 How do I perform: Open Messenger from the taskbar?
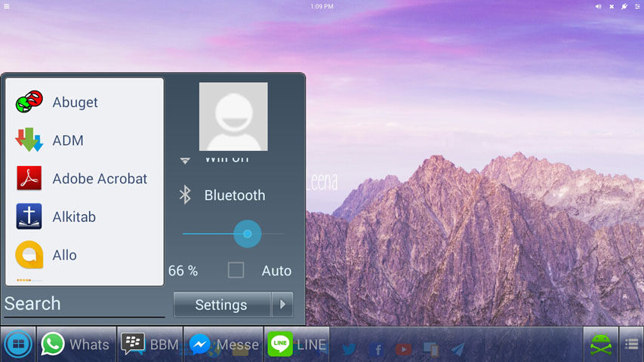(x=223, y=344)
